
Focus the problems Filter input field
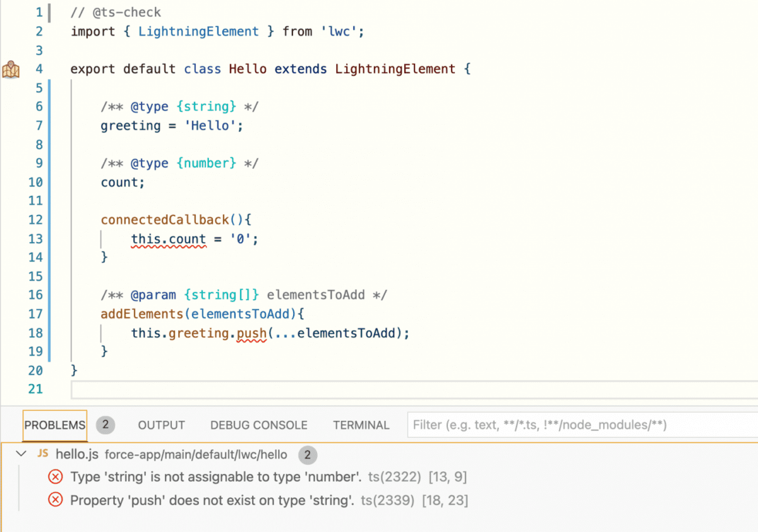click(x=582, y=425)
